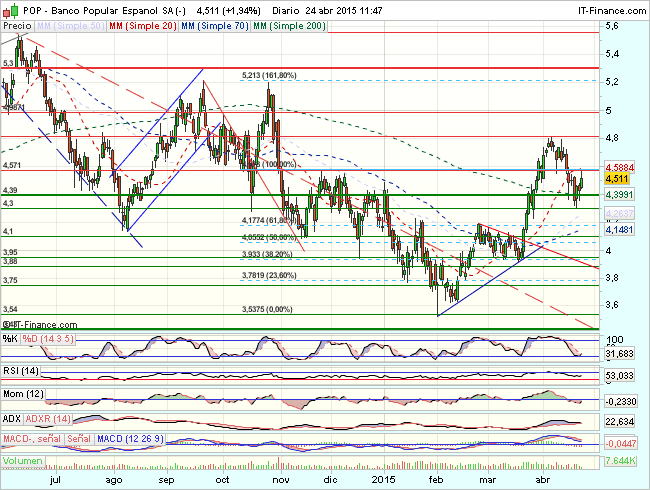Select the Mom (12) indicator label

(x=23, y=393)
